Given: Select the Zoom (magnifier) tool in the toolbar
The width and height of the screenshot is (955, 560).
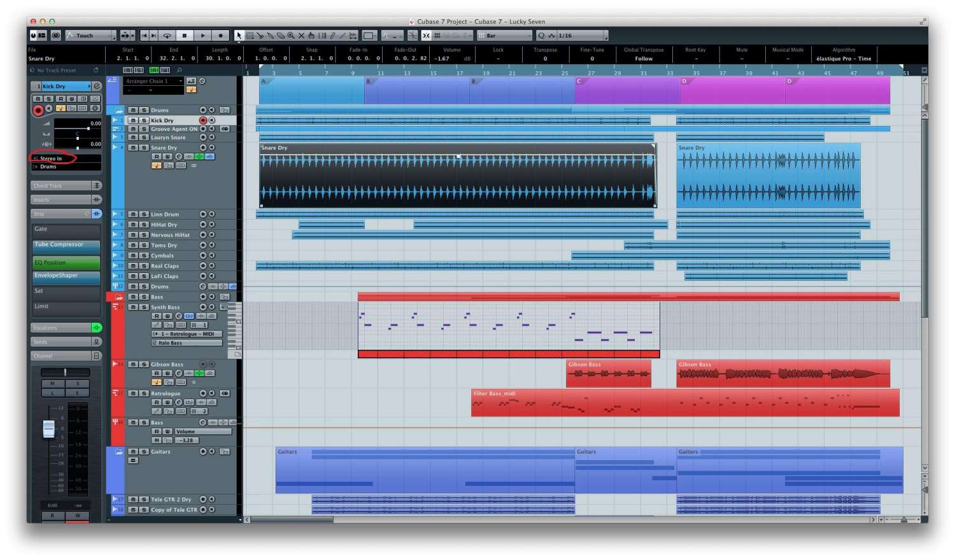Looking at the screenshot, I should 291,36.
